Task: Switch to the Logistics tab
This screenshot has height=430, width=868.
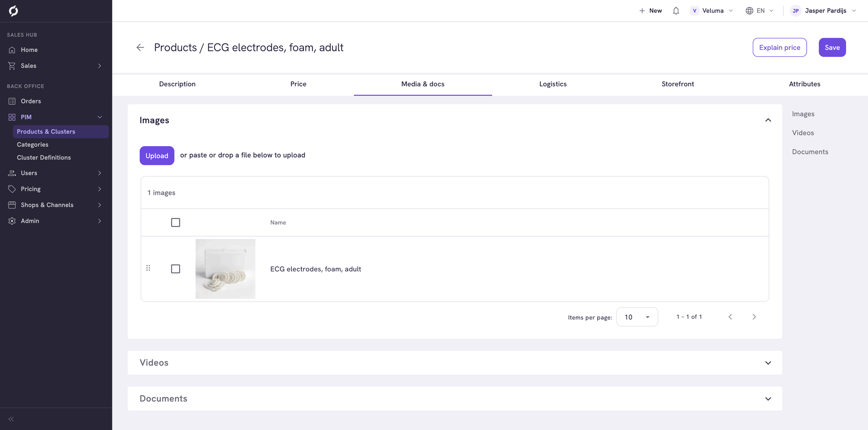Action: 553,84
